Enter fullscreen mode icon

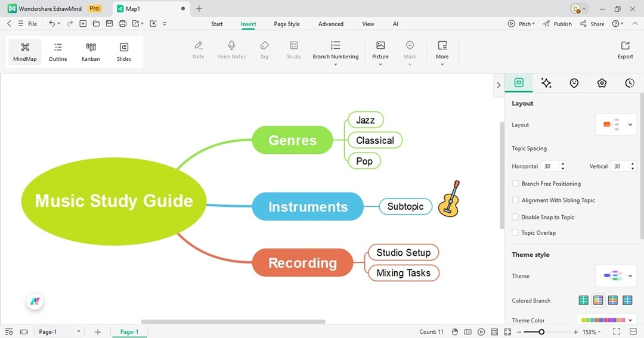[x=617, y=332]
